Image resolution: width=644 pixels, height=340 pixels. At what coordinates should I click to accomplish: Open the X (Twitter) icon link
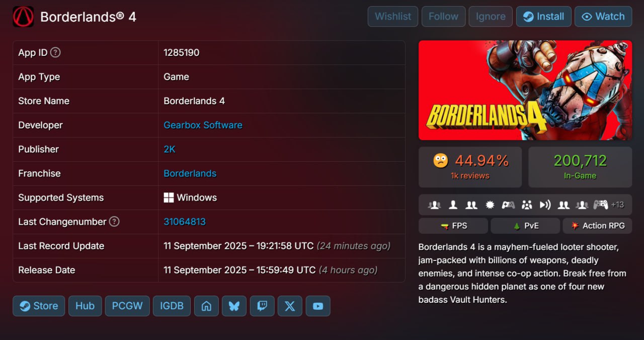pos(290,306)
